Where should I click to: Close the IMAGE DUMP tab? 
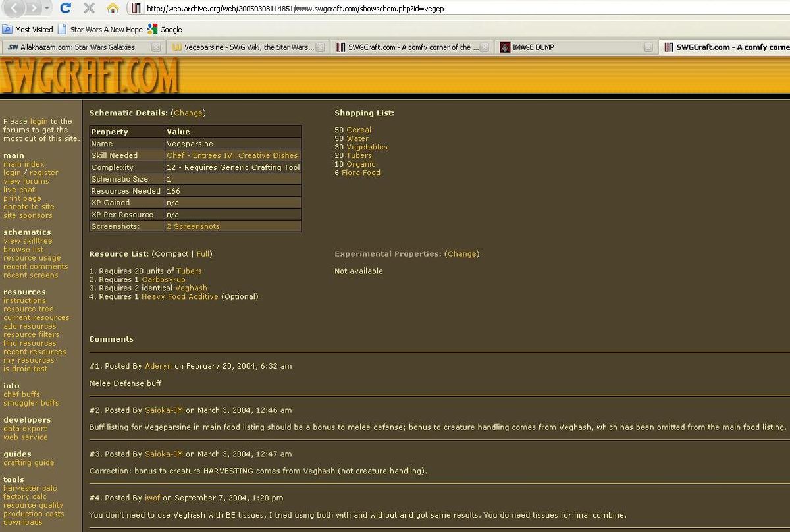pyautogui.click(x=648, y=47)
